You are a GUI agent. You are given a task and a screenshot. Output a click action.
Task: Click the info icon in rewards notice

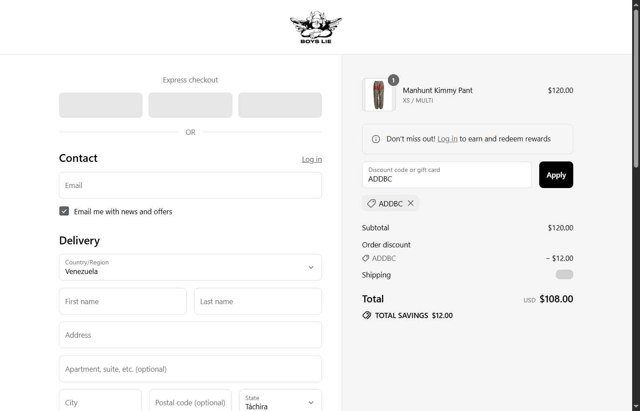click(x=376, y=139)
